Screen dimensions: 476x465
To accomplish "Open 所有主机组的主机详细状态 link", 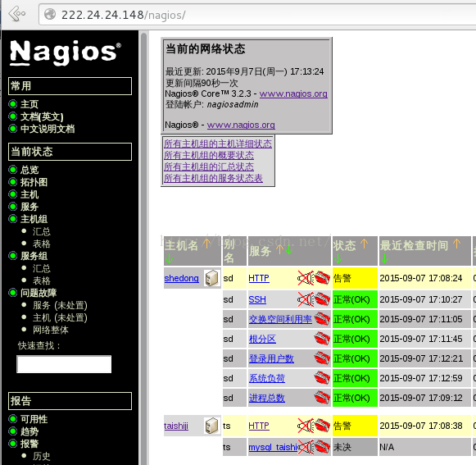I will pos(218,144).
